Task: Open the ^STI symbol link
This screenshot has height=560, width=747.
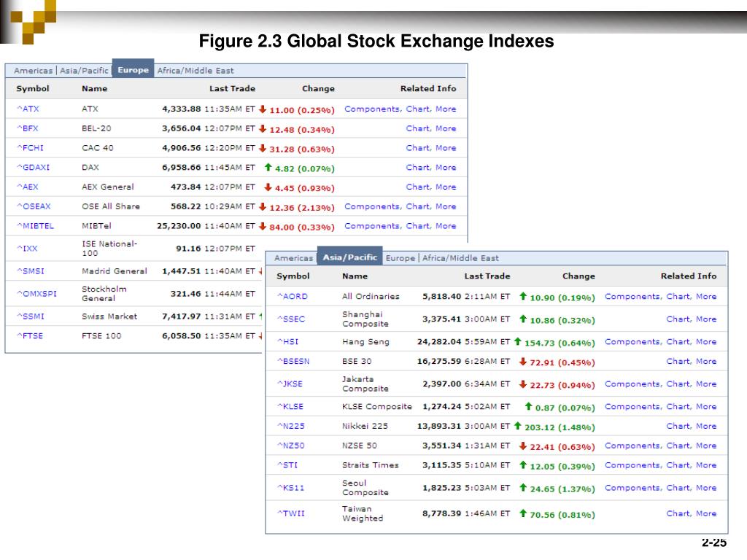Action: [287, 464]
